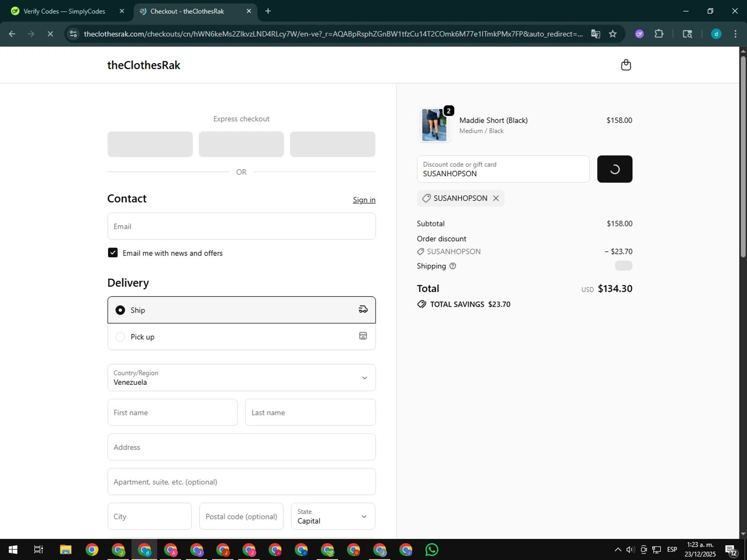747x560 pixels.
Task: Click the Total Savings tag icon
Action: point(422,304)
